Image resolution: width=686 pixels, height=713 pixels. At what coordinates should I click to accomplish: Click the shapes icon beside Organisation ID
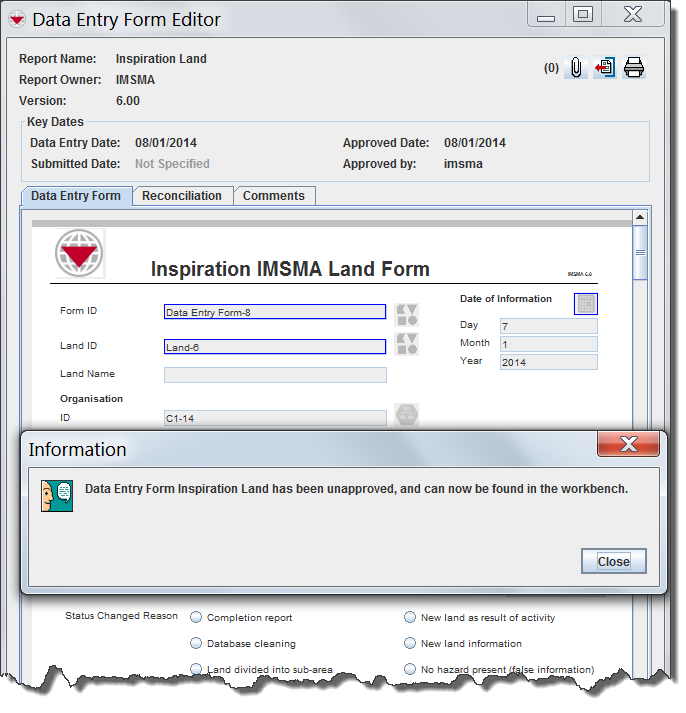pyautogui.click(x=407, y=415)
